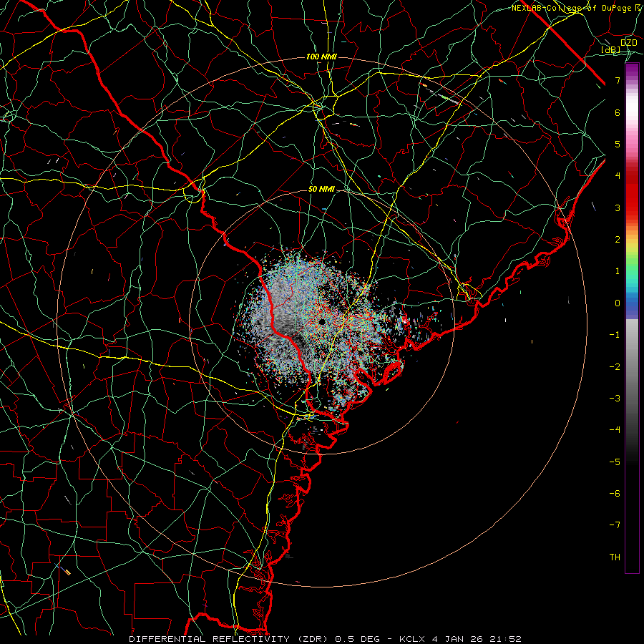The width and height of the screenshot is (644, 644).
Task: Click the 0 value on the color scale
Action: (618, 303)
